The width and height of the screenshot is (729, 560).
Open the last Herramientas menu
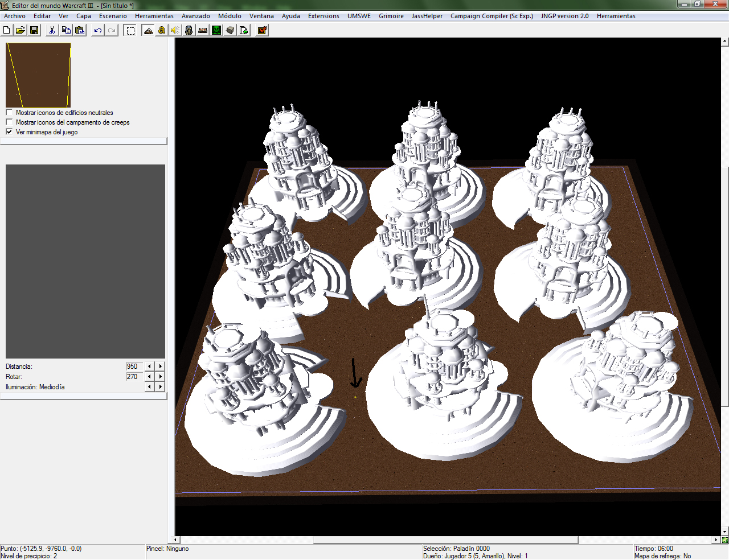616,16
